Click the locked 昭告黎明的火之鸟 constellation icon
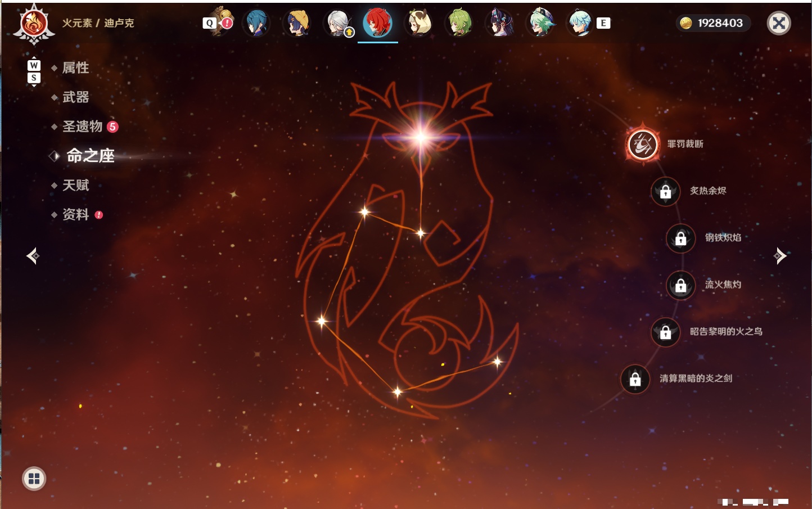812x509 pixels. tap(666, 332)
